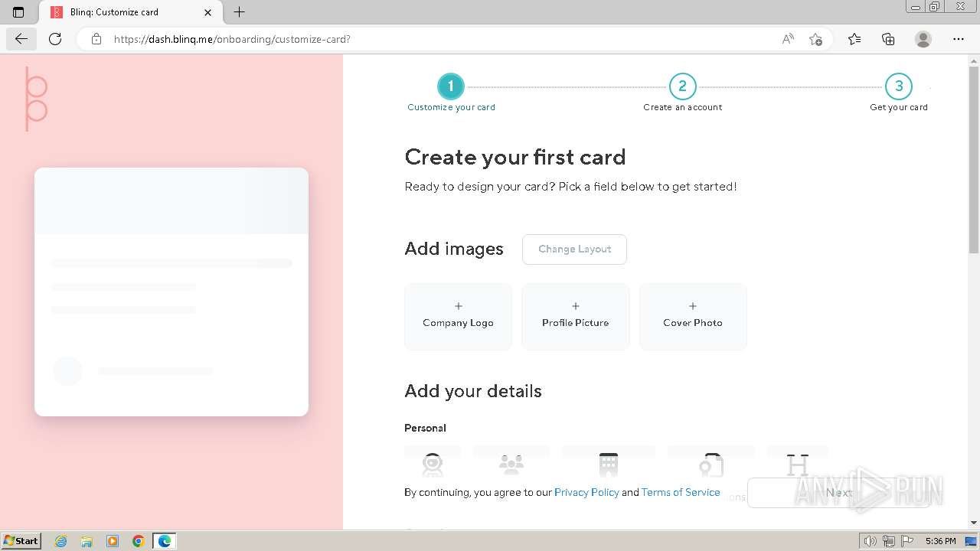Click the volume speaker tray icon

pos(871,541)
